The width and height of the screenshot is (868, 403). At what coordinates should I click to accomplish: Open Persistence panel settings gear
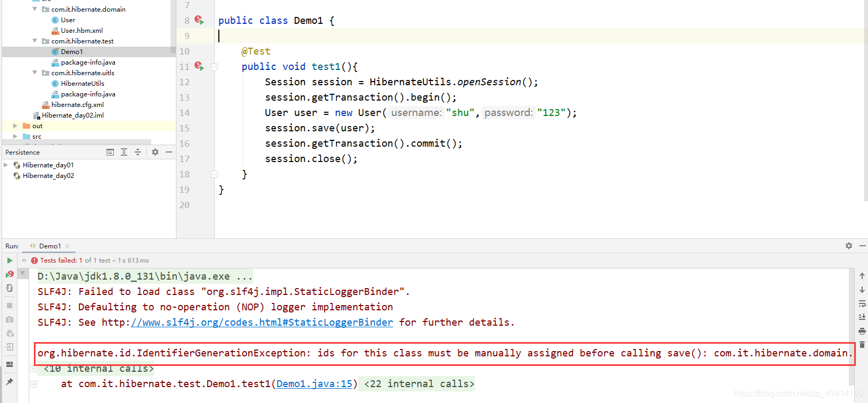(x=155, y=152)
